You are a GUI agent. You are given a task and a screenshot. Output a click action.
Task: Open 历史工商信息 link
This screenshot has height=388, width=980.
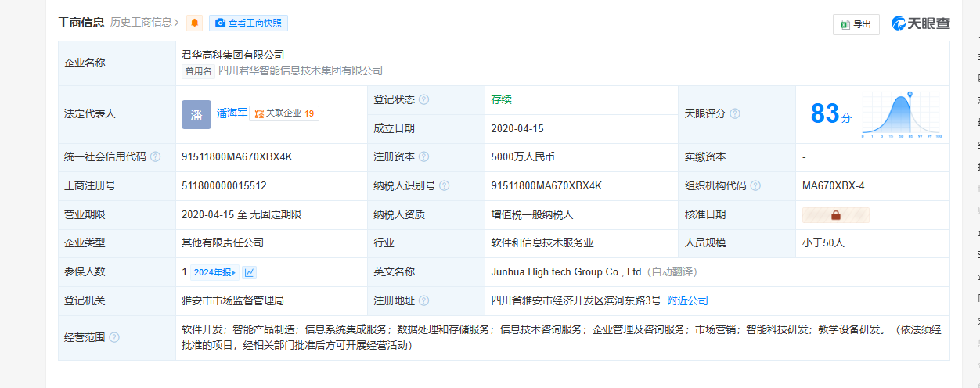(x=145, y=22)
